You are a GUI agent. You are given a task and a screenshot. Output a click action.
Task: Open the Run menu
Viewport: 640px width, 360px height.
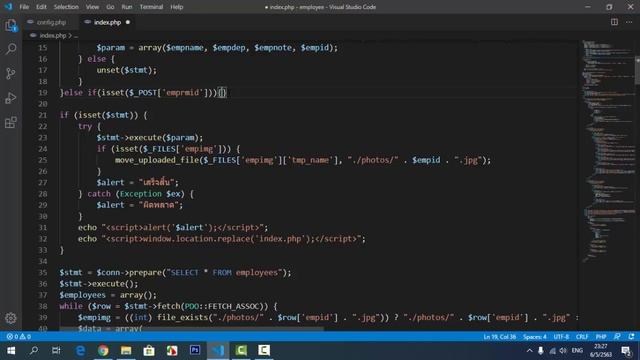[x=127, y=7]
